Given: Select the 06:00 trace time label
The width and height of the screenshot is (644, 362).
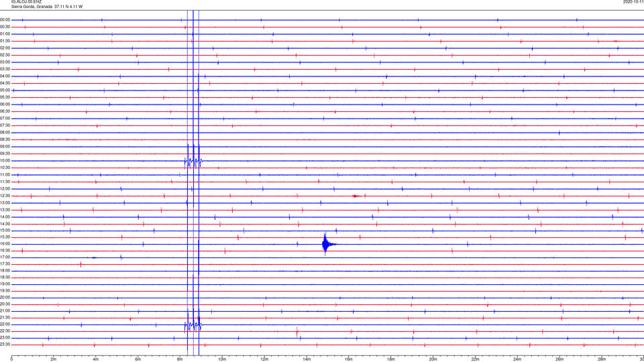Looking at the screenshot, I should coord(5,105).
